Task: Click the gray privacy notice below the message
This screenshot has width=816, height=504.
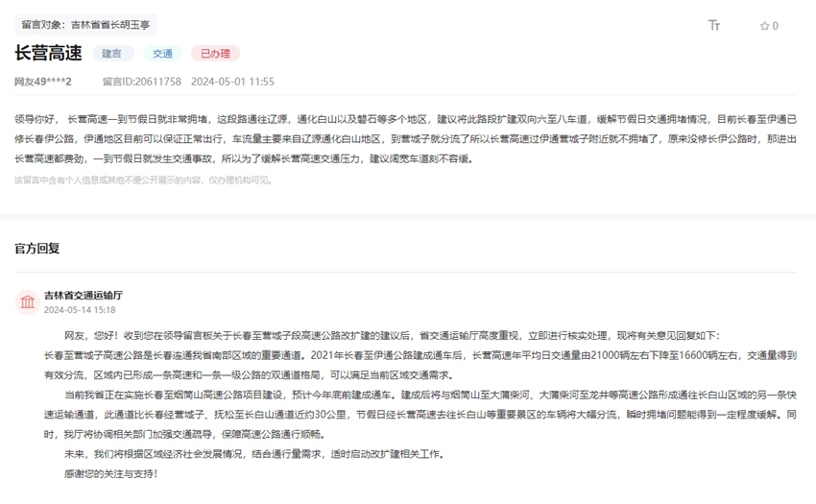Action: pos(142,180)
